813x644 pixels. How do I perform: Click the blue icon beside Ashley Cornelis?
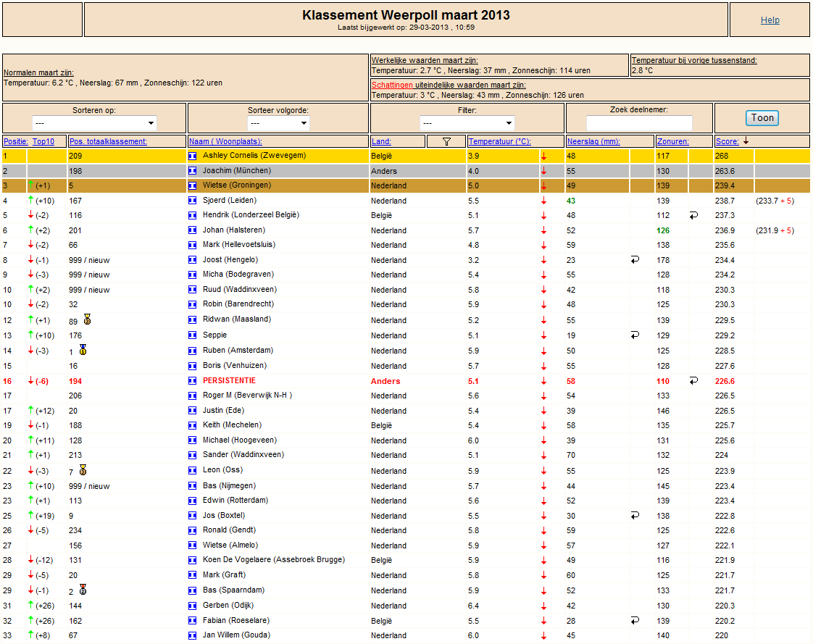click(192, 156)
